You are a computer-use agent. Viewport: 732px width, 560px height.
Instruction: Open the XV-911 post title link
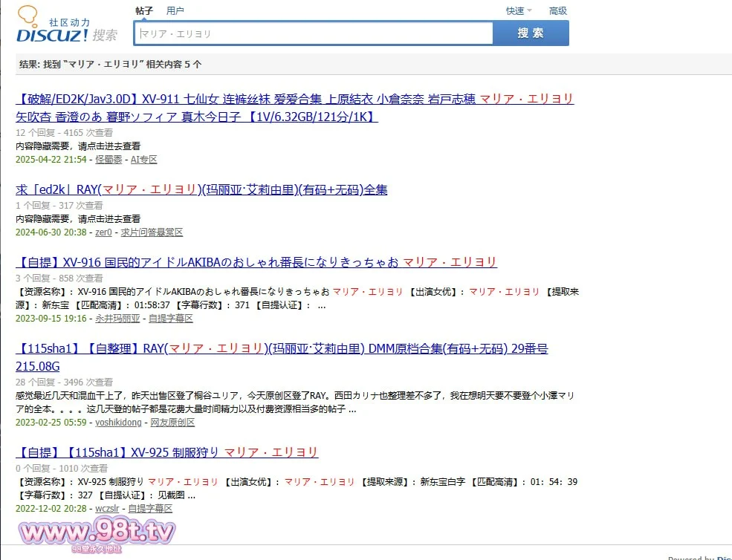(294, 100)
